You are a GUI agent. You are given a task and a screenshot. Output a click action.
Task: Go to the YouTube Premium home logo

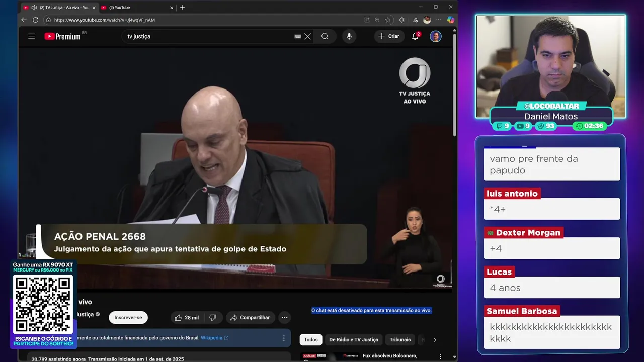coord(62,36)
